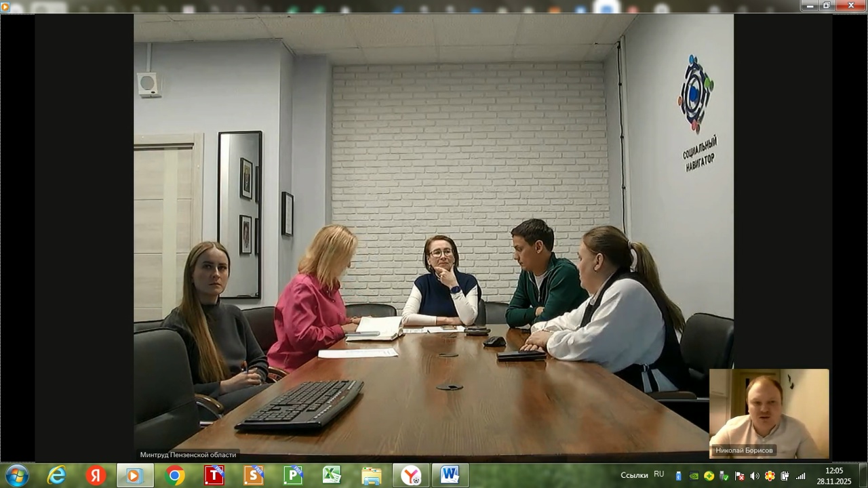The height and width of the screenshot is (488, 868).
Task: Open the Windows Start menu
Action: (16, 475)
